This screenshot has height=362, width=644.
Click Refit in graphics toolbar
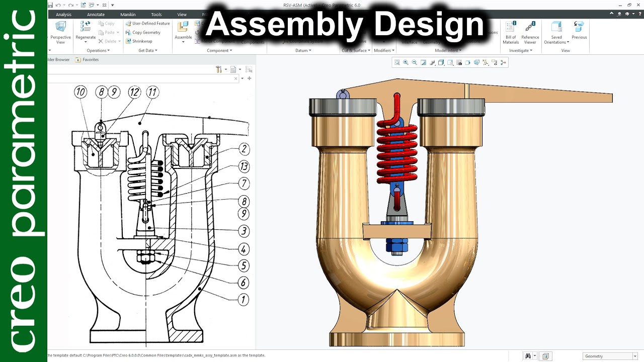click(x=397, y=62)
